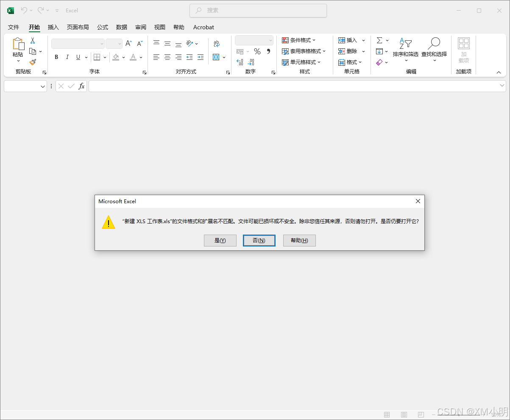Open Conditional Formatting (条件格式) dropdown

pos(299,40)
